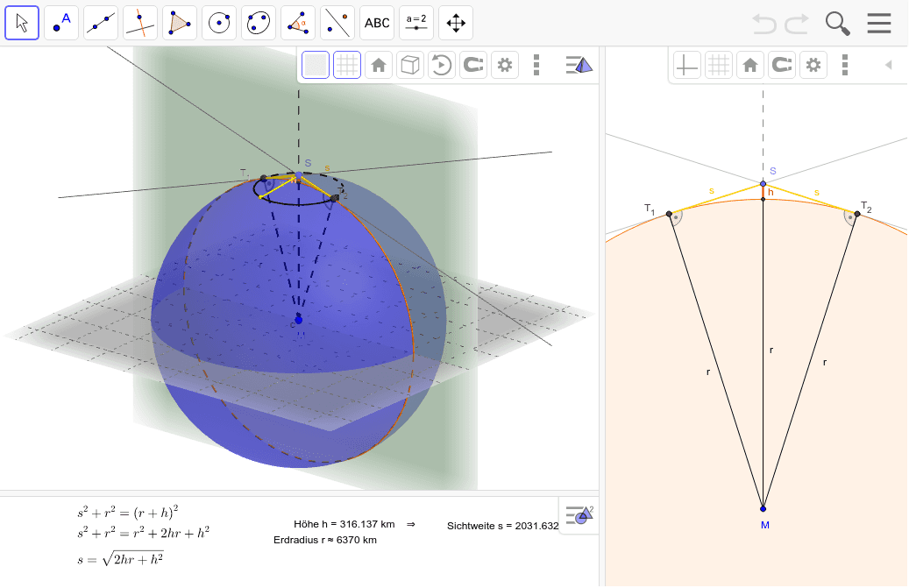Open 3D view settings gear
The width and height of the screenshot is (909, 588).
(505, 65)
